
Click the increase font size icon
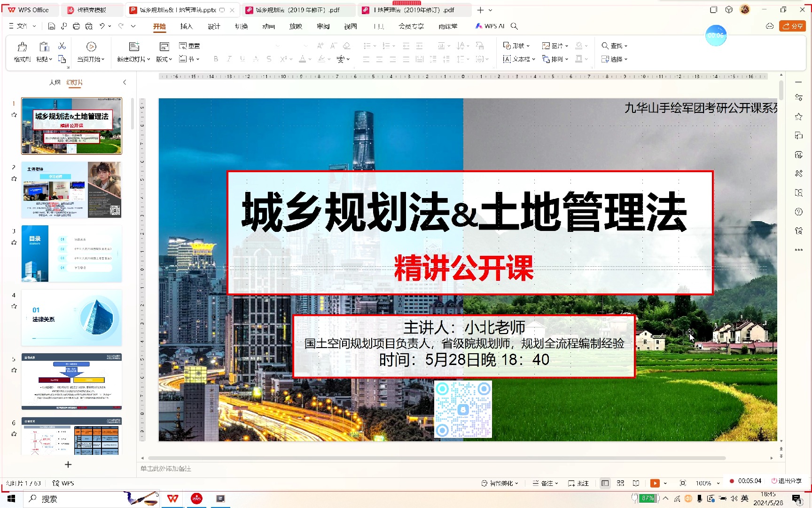coord(320,46)
